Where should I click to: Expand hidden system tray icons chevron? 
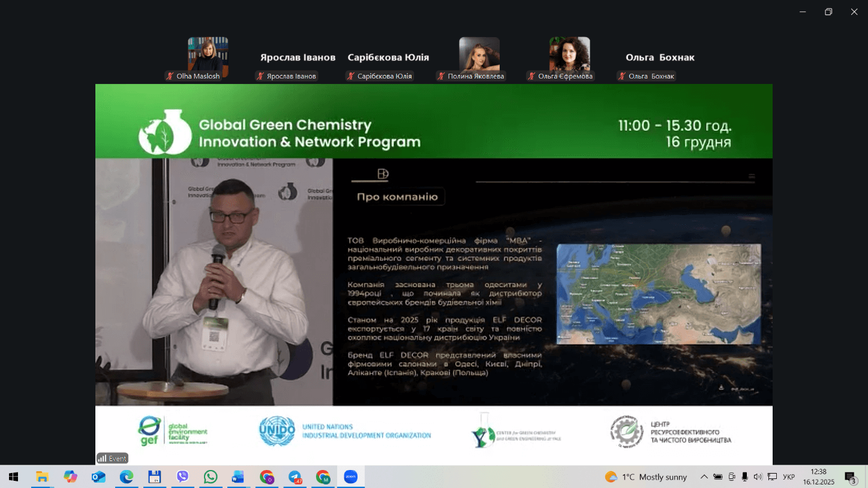pos(704,477)
